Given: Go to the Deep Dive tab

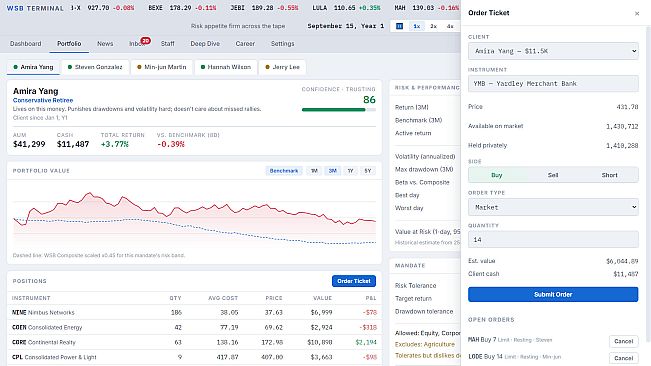Looking at the screenshot, I should [205, 44].
